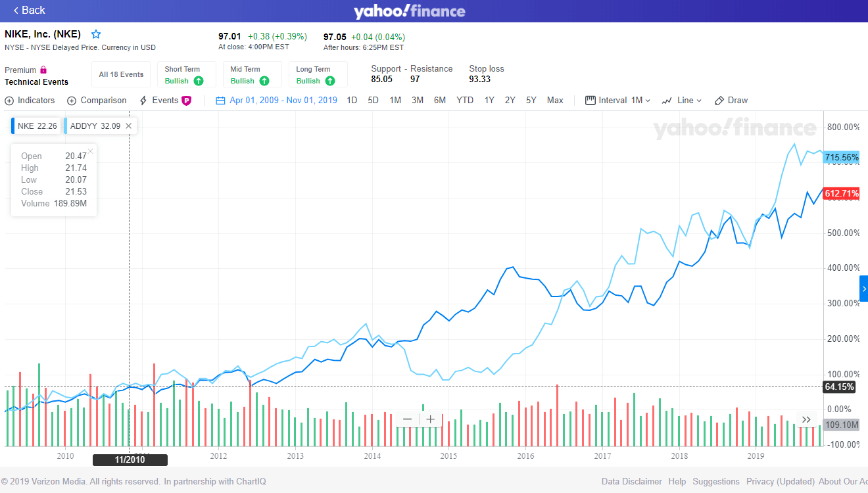Click the 64.15% crosshair label
The width and height of the screenshot is (868, 493).
pos(840,387)
